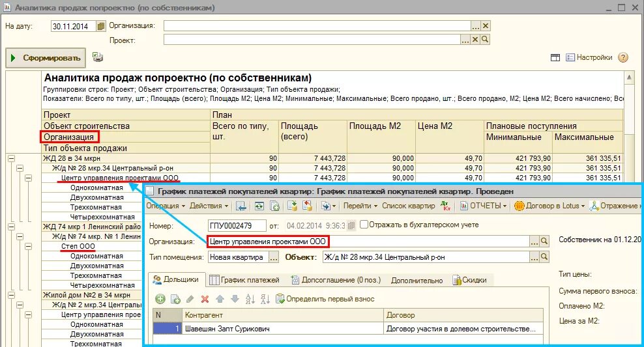The width and height of the screenshot is (644, 347).
Task: Click the Дт/Кт postings icon
Action: click(446, 206)
